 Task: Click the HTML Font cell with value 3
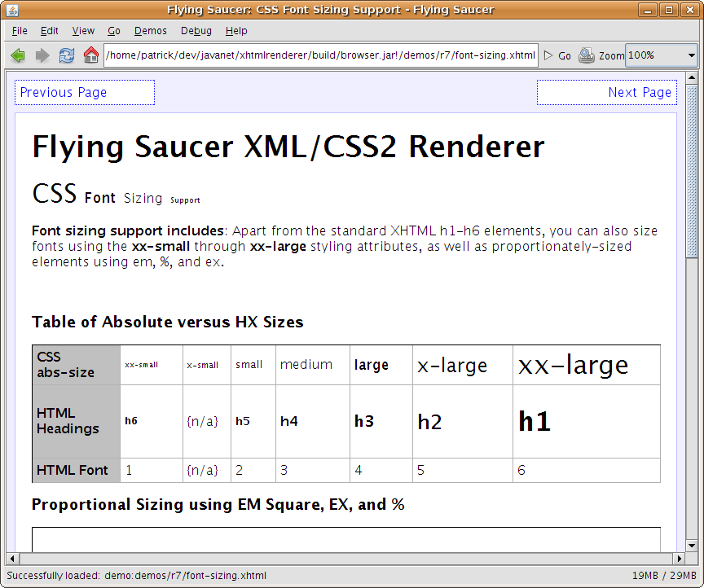pos(313,471)
